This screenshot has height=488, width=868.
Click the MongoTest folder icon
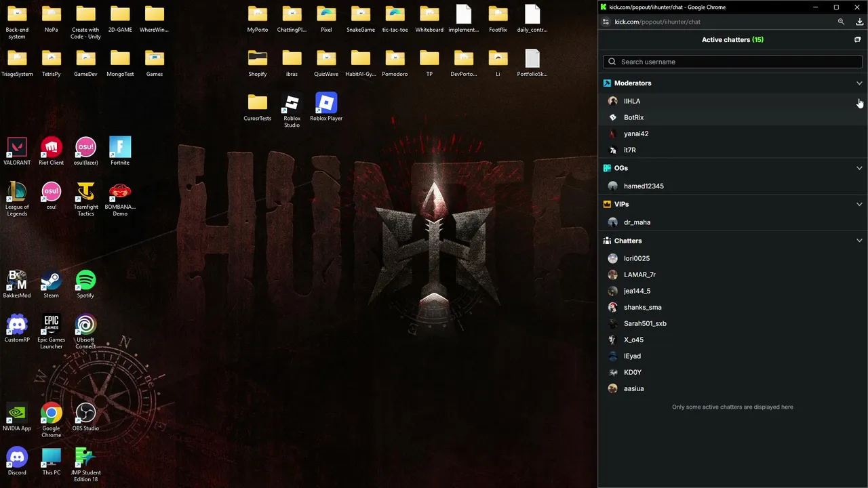point(120,63)
